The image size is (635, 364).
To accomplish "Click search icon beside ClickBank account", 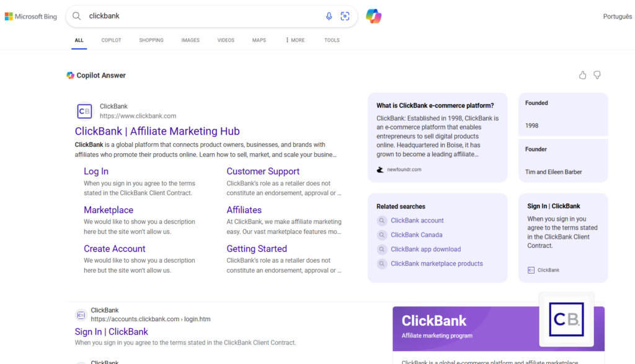I will point(381,221).
